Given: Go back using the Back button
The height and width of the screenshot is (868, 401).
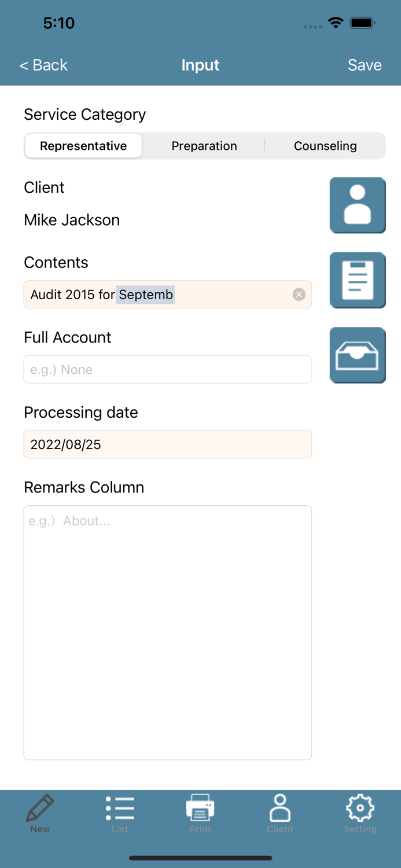Looking at the screenshot, I should click(43, 65).
